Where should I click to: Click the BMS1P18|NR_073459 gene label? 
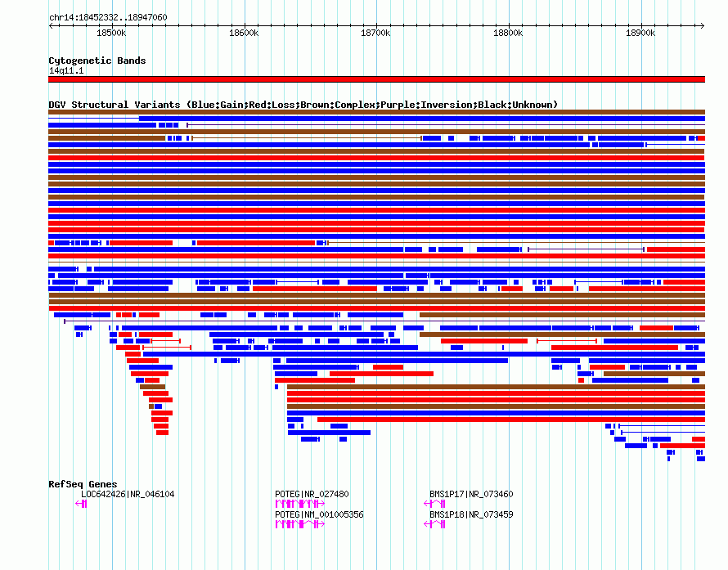pyautogui.click(x=471, y=514)
